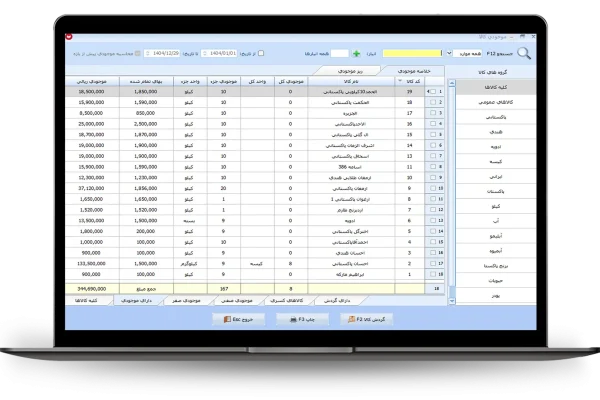Screen dimensions: 600x400
Task: Click the icon on F2 item turnover button
Action: pos(352,319)
